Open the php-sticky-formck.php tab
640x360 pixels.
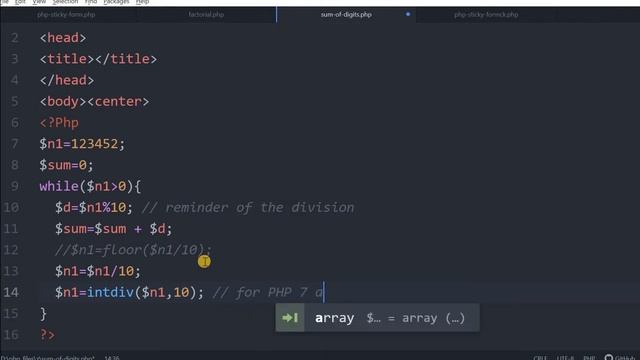[x=486, y=15]
